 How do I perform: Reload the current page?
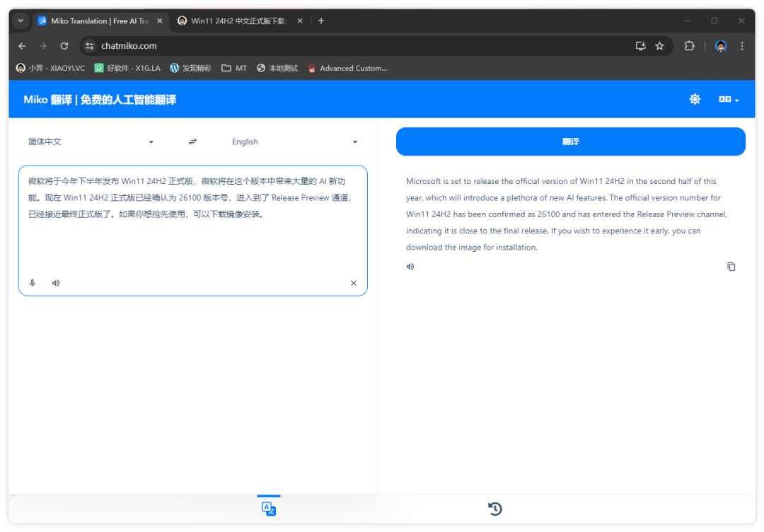click(64, 46)
